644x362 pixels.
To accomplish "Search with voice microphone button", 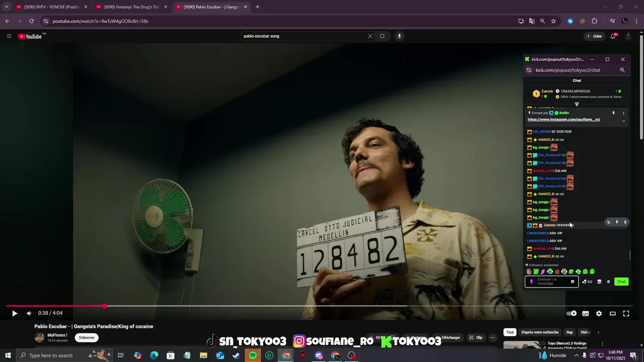I will [399, 36].
